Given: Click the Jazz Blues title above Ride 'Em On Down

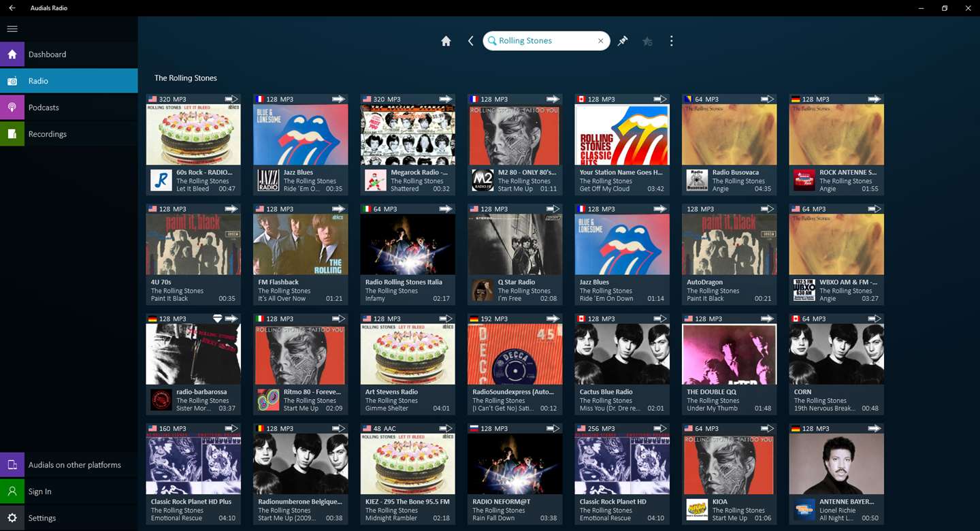Looking at the screenshot, I should coord(594,282).
